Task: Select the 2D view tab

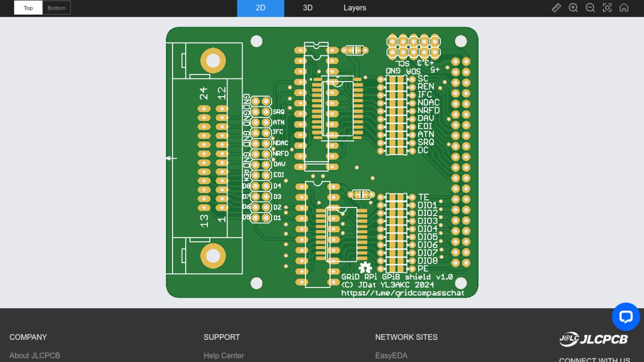Action: [261, 8]
